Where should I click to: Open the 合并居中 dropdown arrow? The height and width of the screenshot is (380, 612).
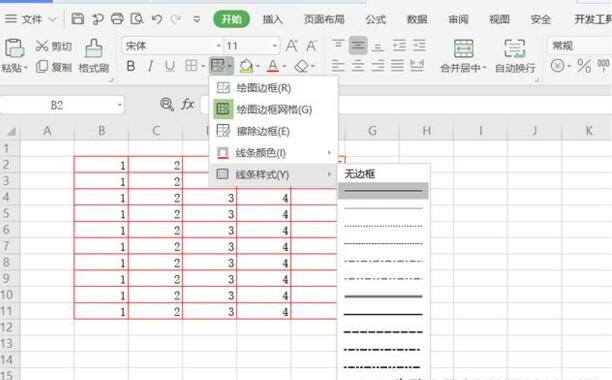coord(485,68)
